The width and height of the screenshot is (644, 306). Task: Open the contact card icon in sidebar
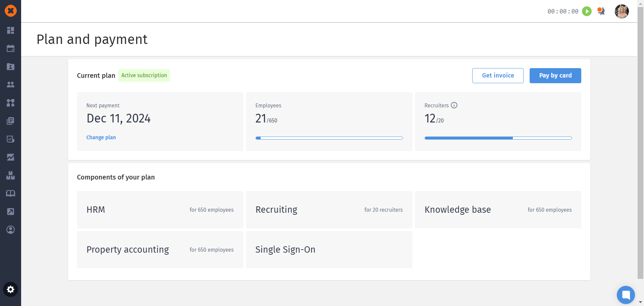11,66
